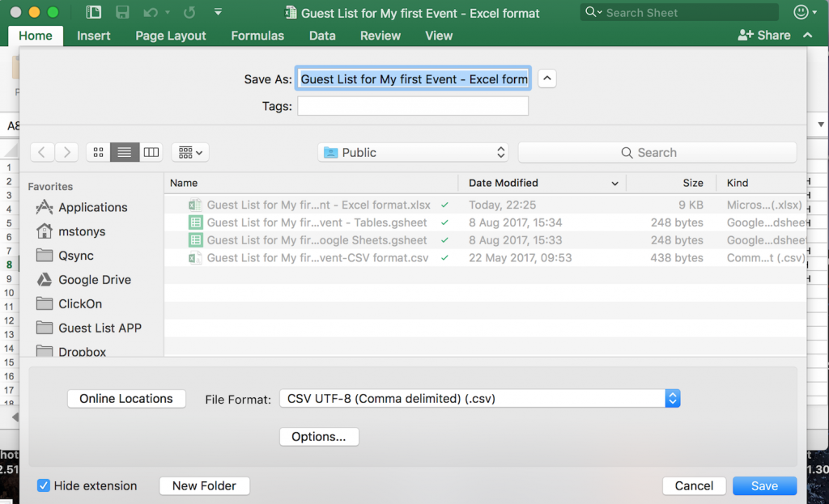Select the Guest List APP folder
The height and width of the screenshot is (504, 829).
(89, 328)
